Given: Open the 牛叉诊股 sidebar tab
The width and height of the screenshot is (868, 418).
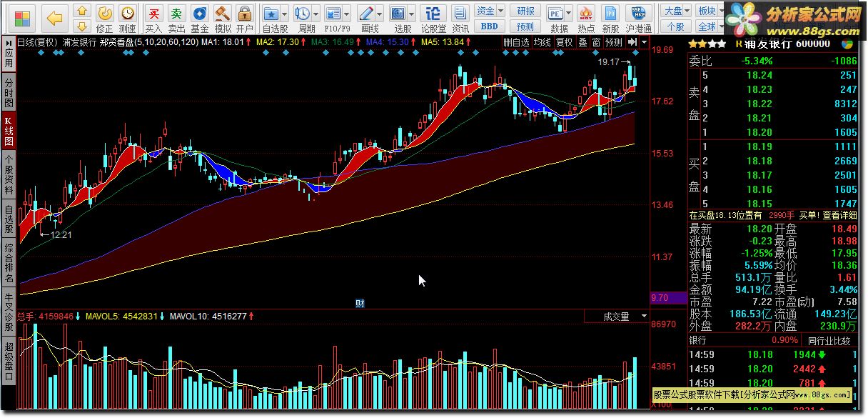Looking at the screenshot, I should 9,313.
